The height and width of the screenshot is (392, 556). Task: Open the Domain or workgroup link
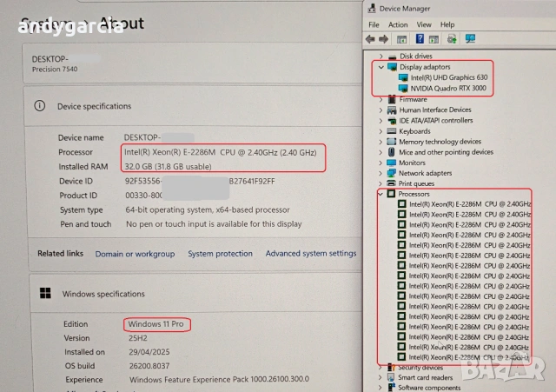click(135, 254)
